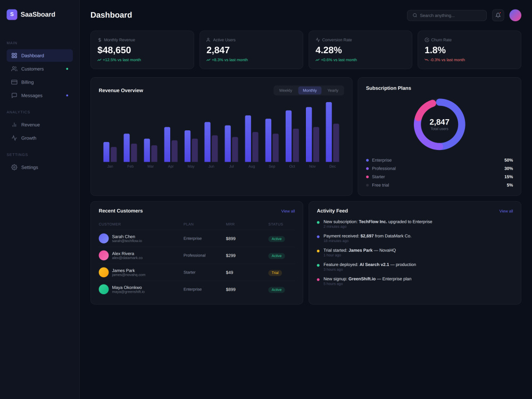
Task: Click the Aug revenue bar
Action: (248, 138)
